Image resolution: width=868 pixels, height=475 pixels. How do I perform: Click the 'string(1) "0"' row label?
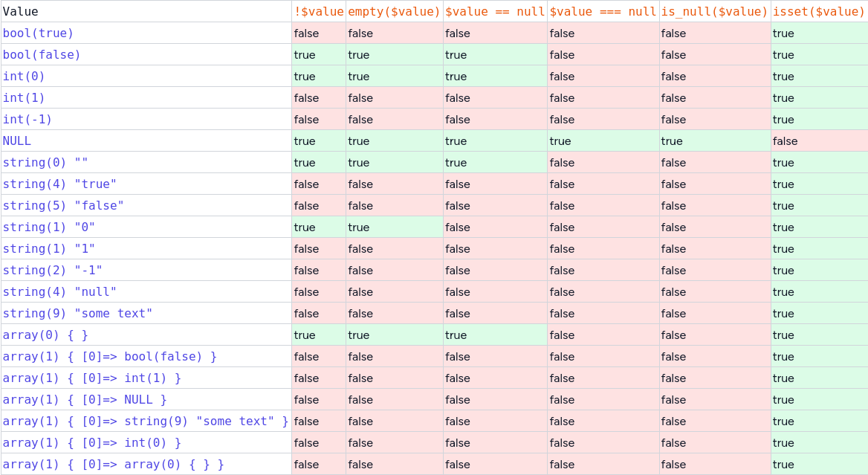49,227
